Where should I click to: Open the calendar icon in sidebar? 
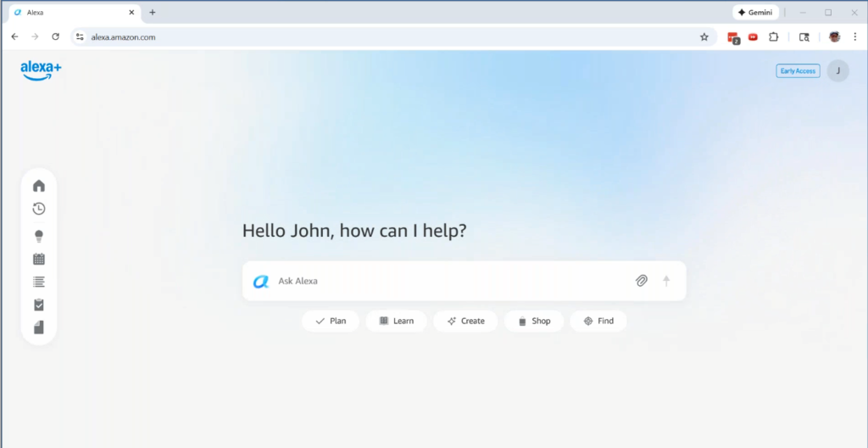coord(39,259)
